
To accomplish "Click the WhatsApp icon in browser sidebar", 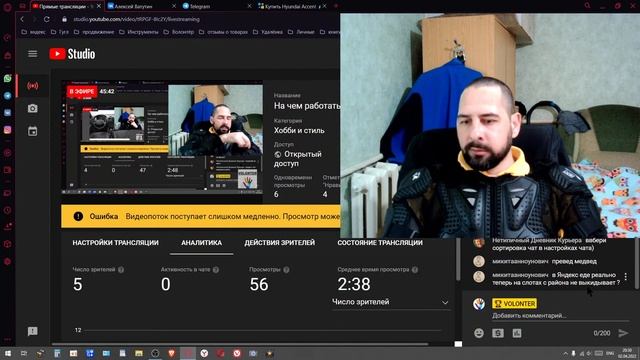I will coord(7,78).
